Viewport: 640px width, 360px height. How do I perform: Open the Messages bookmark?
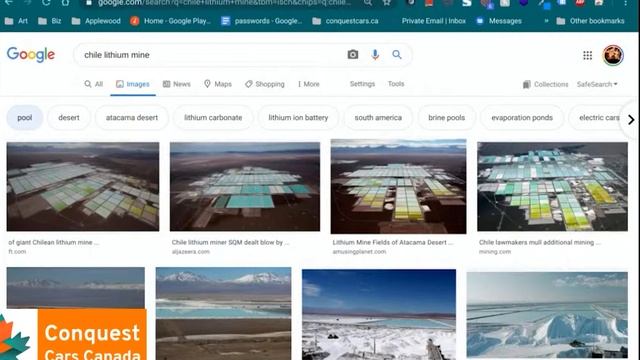point(499,21)
